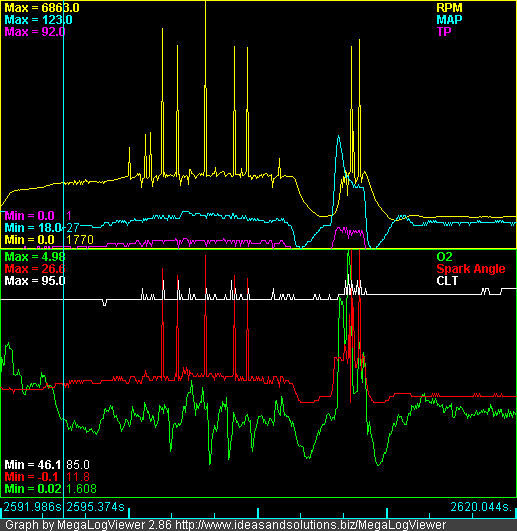
Task: Click the Max = 26.6 spark angle readout
Action: [x=35, y=269]
